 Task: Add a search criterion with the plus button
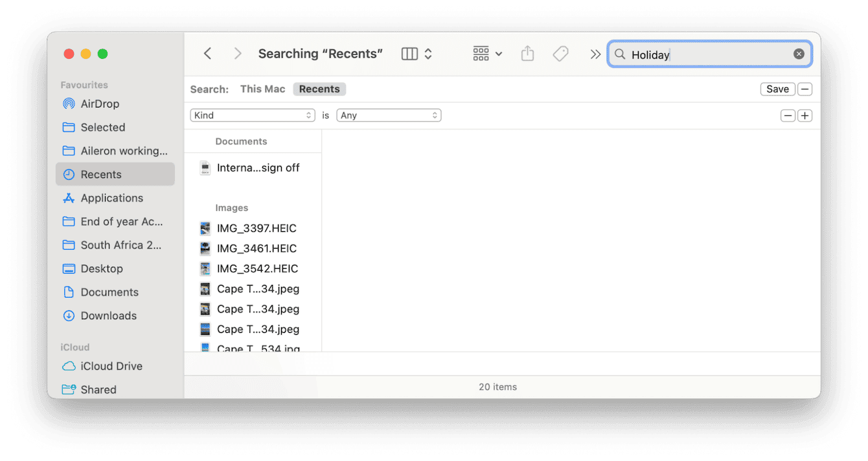tap(805, 115)
